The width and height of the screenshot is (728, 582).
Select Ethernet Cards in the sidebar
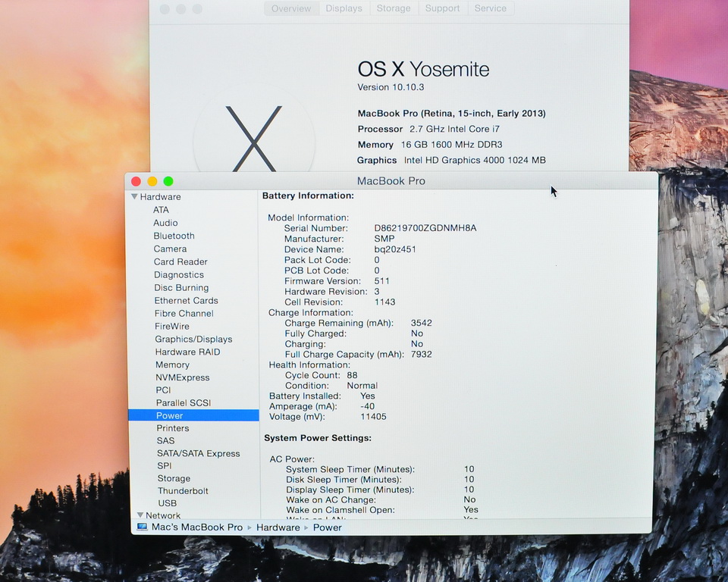coord(187,301)
